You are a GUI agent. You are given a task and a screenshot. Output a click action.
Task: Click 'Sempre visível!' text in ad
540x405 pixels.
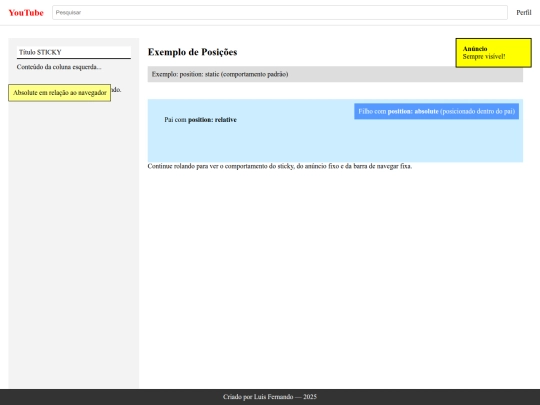pos(484,56)
